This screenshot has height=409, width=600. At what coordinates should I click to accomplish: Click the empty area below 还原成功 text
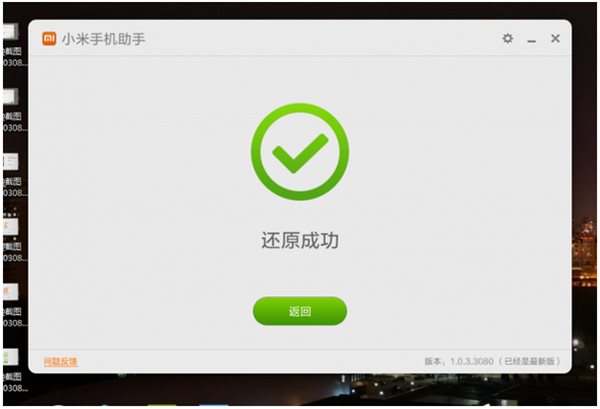pos(300,274)
